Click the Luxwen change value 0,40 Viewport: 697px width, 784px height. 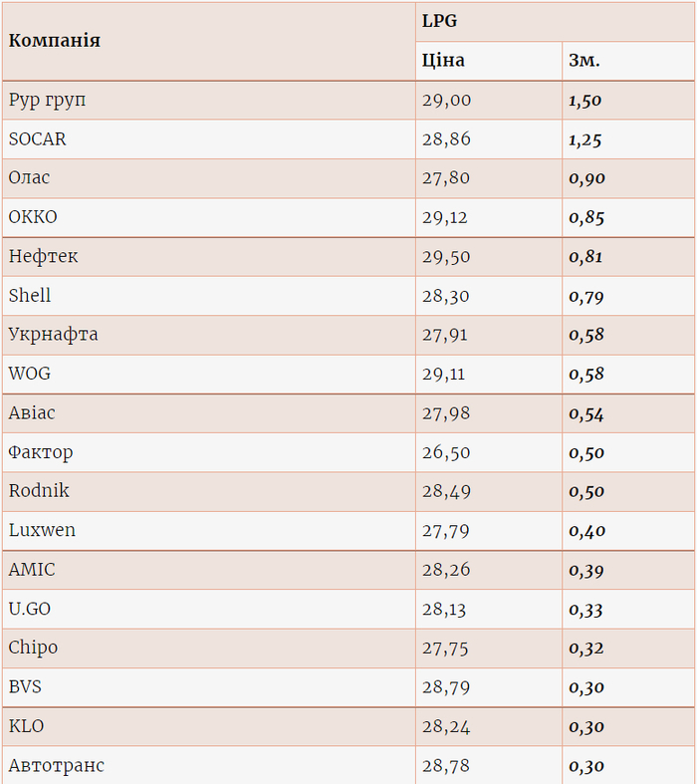(x=586, y=531)
